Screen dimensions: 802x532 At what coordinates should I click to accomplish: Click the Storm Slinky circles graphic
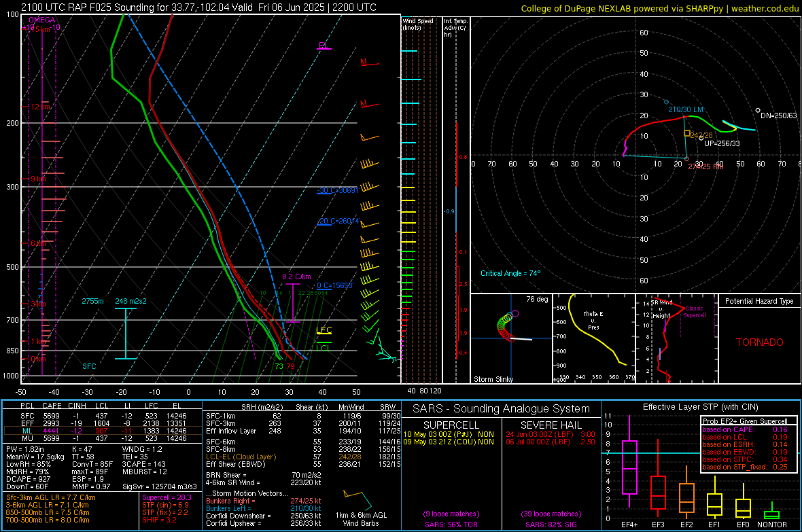[x=508, y=325]
